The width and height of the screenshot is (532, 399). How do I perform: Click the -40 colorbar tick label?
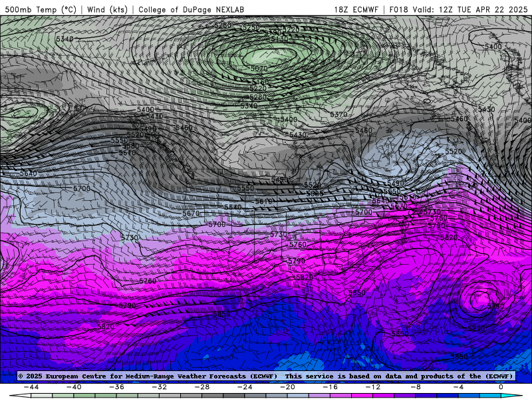click(x=74, y=387)
